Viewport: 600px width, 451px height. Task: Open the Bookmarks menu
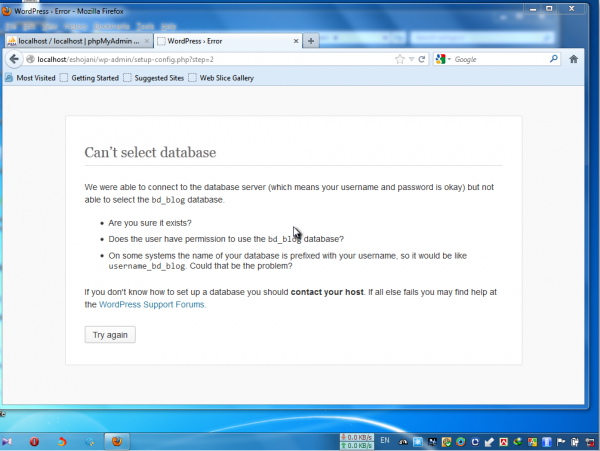tap(112, 26)
